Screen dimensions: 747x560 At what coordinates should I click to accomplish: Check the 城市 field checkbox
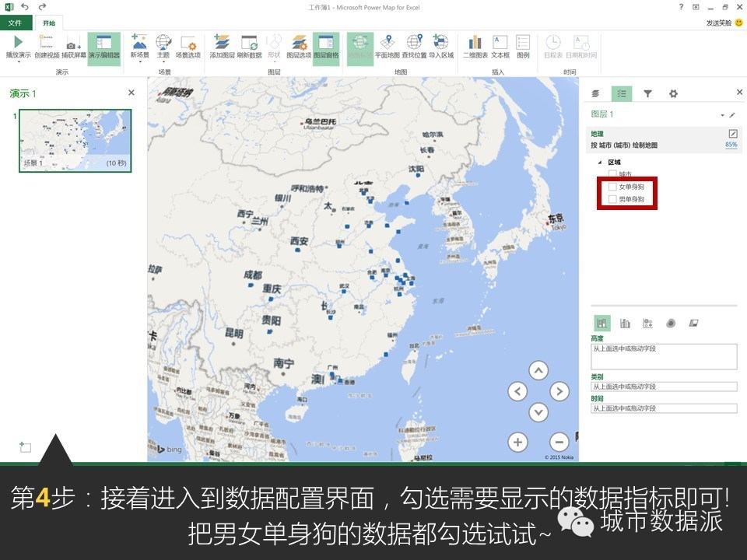[612, 174]
